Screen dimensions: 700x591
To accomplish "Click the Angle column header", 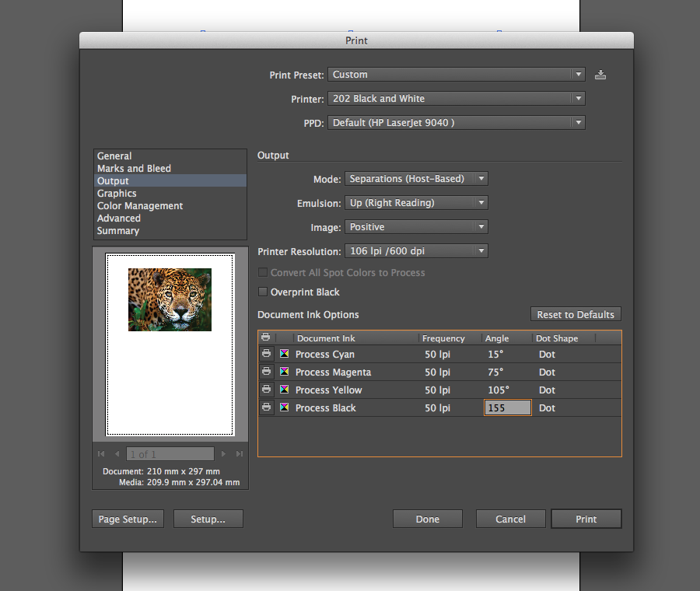I will [497, 338].
